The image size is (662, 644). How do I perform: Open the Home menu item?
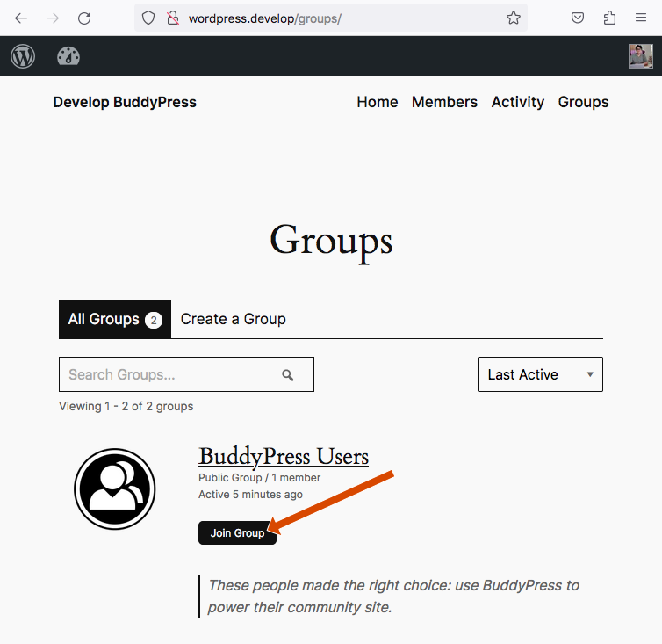pyautogui.click(x=378, y=102)
